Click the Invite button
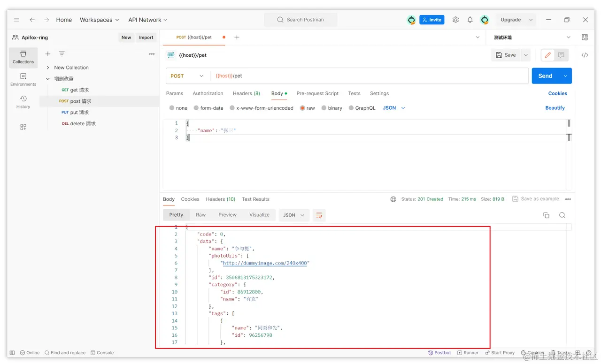 (432, 20)
